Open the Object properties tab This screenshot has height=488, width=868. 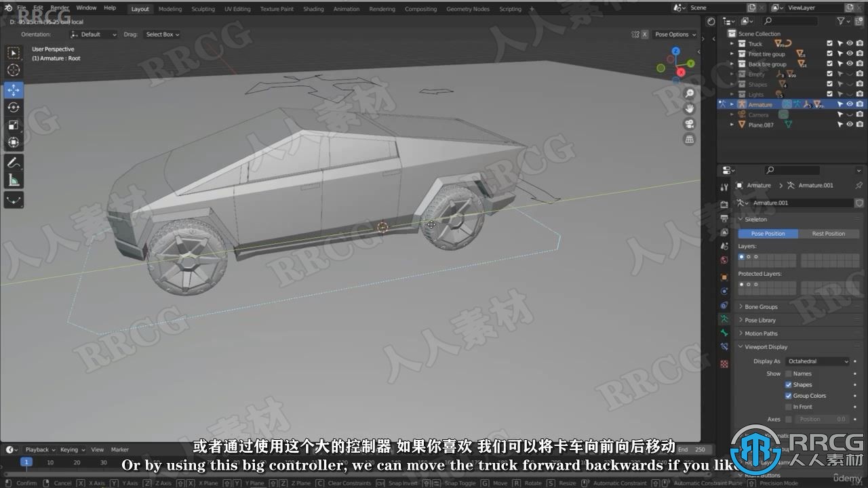click(724, 277)
